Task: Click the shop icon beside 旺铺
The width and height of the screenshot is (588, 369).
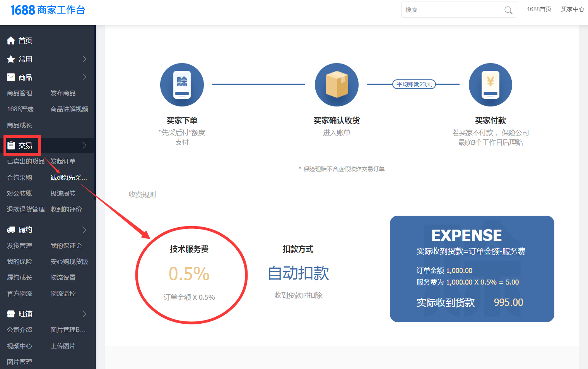Action: (11, 314)
